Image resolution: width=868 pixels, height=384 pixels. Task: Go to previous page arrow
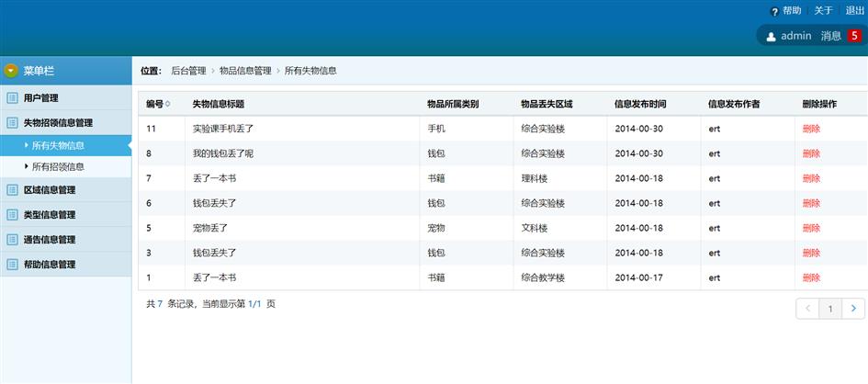(807, 309)
